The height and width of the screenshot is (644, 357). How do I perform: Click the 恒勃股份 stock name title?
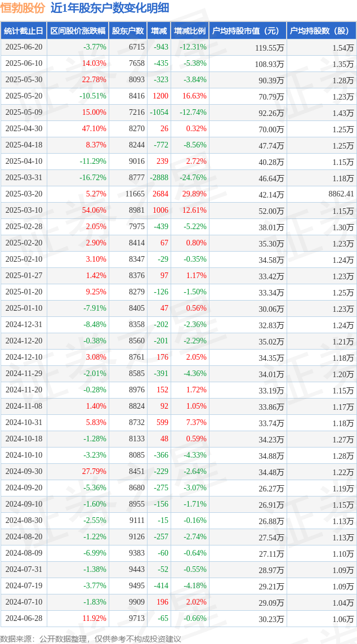pos(24,8)
